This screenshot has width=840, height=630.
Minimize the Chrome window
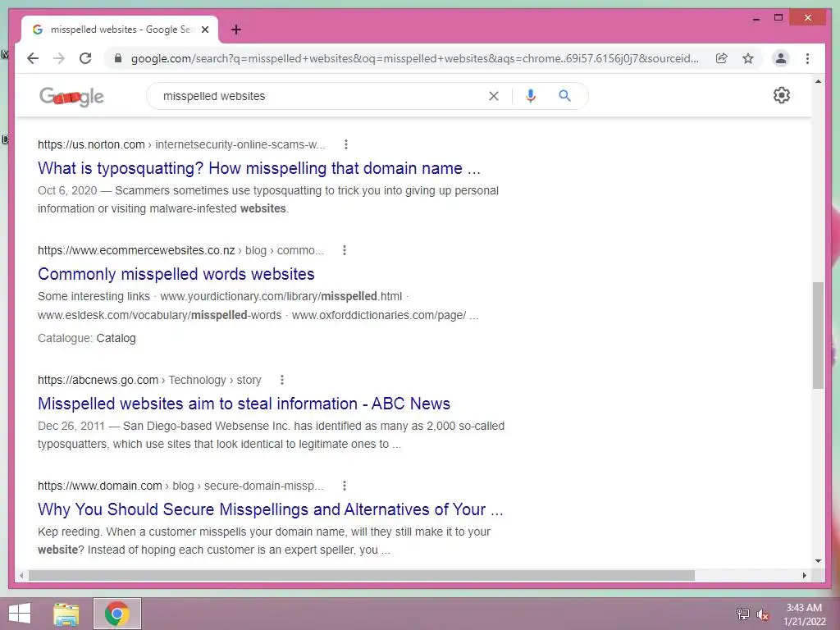pyautogui.click(x=756, y=18)
